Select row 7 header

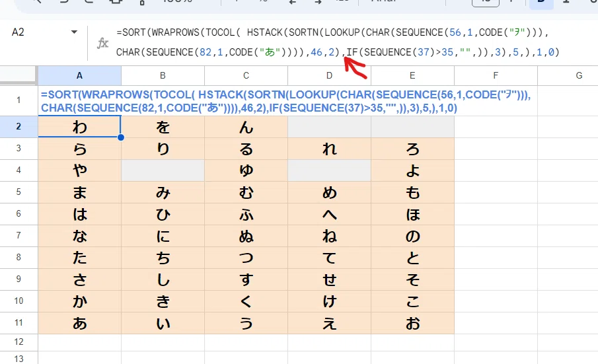coord(19,235)
